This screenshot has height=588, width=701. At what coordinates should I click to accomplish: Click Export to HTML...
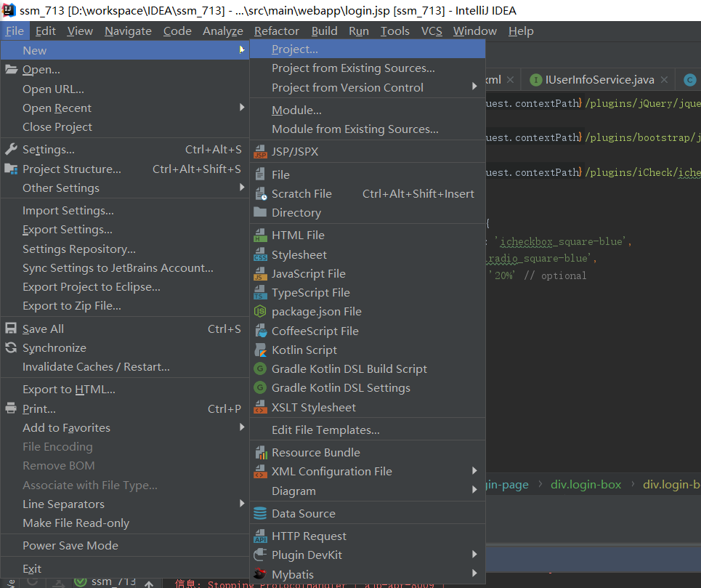pos(125,390)
